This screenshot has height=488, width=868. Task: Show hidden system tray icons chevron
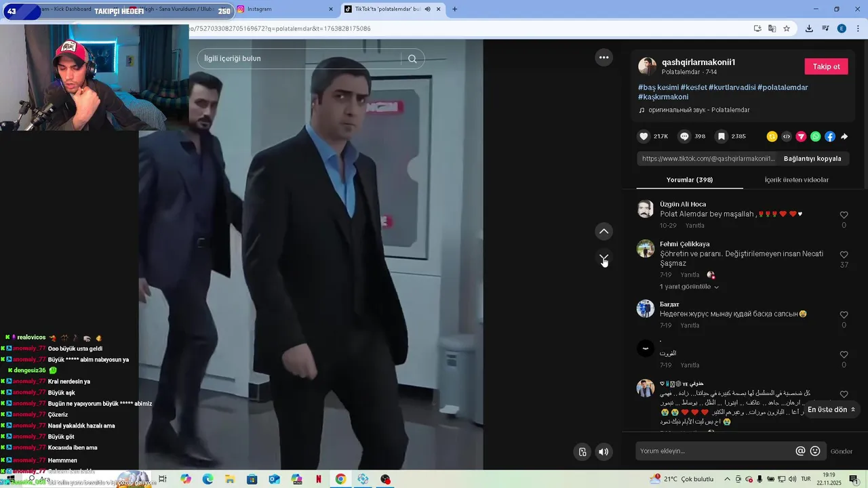click(x=727, y=479)
